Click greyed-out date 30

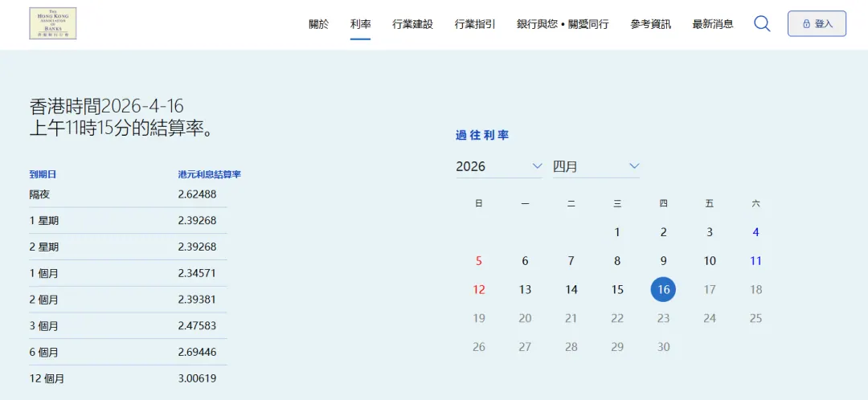(663, 347)
